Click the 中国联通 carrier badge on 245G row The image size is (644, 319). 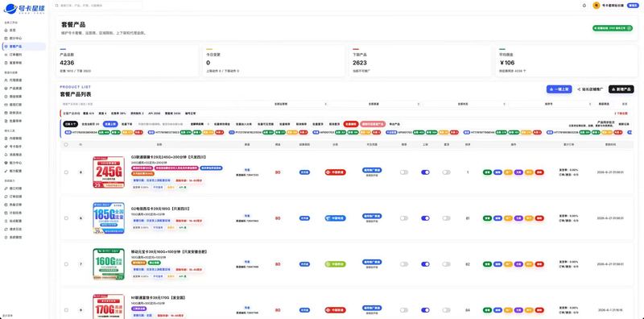point(335,172)
